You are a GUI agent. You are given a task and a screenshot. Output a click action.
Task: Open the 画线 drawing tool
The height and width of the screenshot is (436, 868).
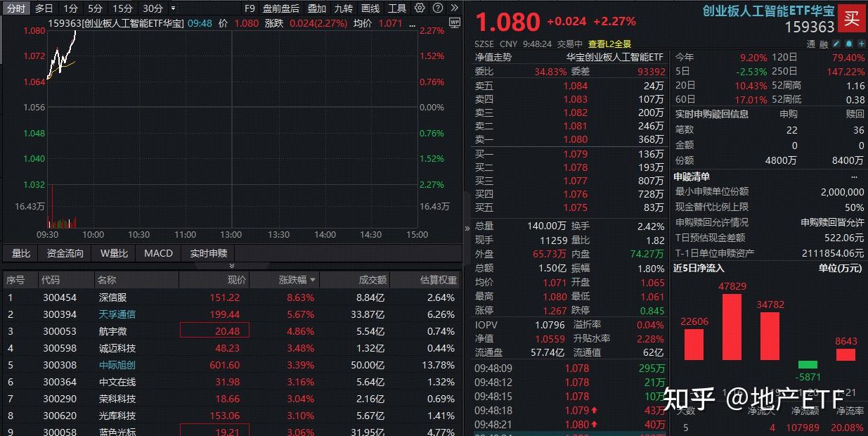pyautogui.click(x=370, y=8)
